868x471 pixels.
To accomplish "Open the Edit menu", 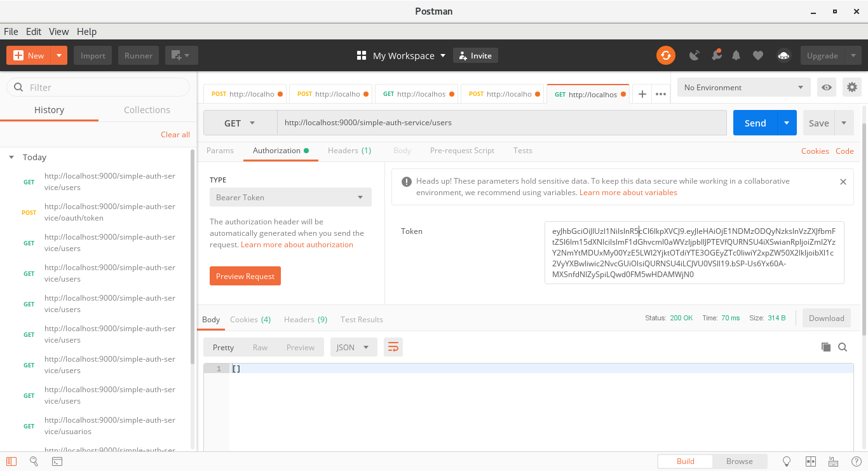I will (x=34, y=31).
